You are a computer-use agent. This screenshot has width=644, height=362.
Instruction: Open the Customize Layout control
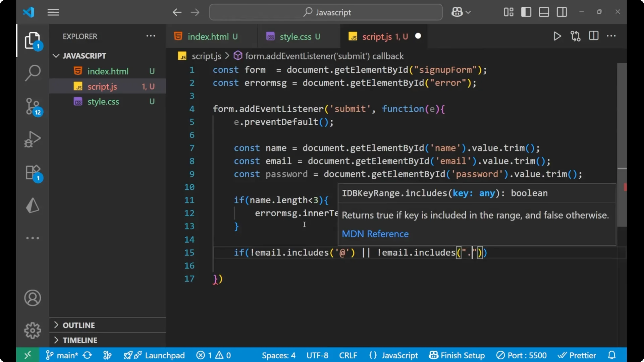[x=508, y=12]
